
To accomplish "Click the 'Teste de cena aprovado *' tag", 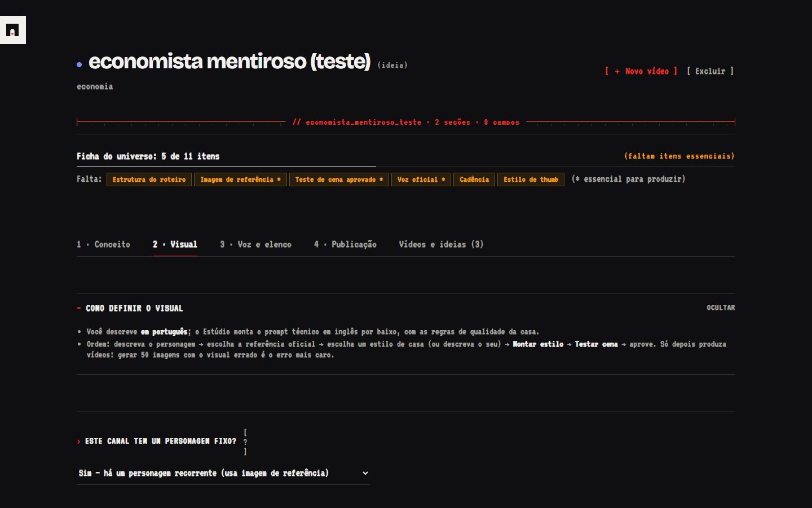I will point(339,179).
